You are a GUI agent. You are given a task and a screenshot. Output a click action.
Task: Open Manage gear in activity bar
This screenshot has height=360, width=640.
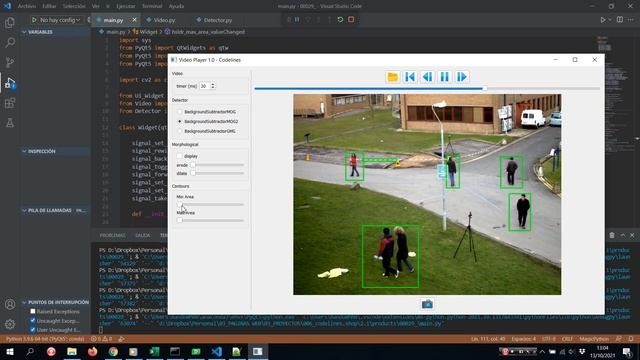point(10,324)
